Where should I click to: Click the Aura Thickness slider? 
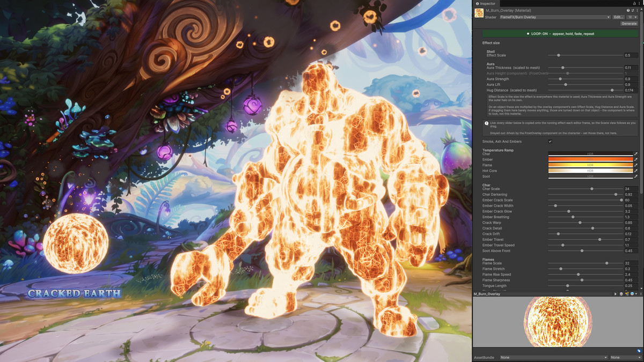pyautogui.click(x=585, y=68)
